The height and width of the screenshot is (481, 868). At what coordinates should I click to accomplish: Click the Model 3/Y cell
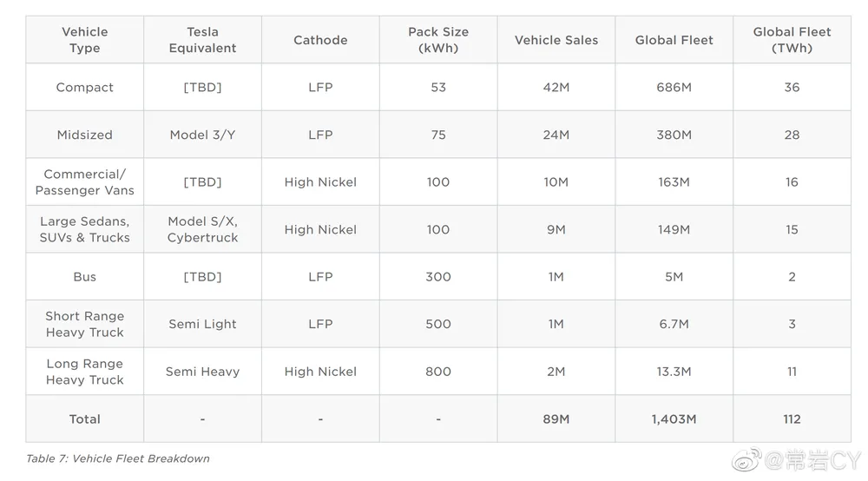(202, 135)
